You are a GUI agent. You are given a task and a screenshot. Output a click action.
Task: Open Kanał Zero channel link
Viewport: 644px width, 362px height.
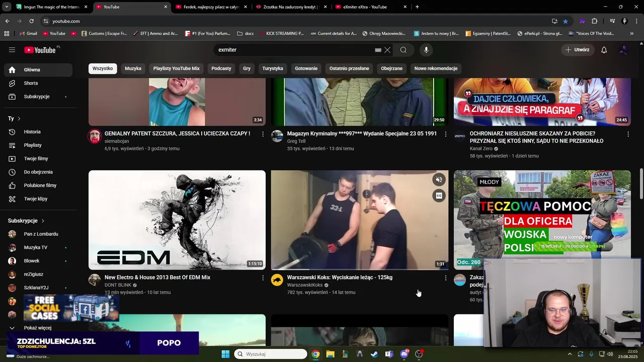click(481, 149)
